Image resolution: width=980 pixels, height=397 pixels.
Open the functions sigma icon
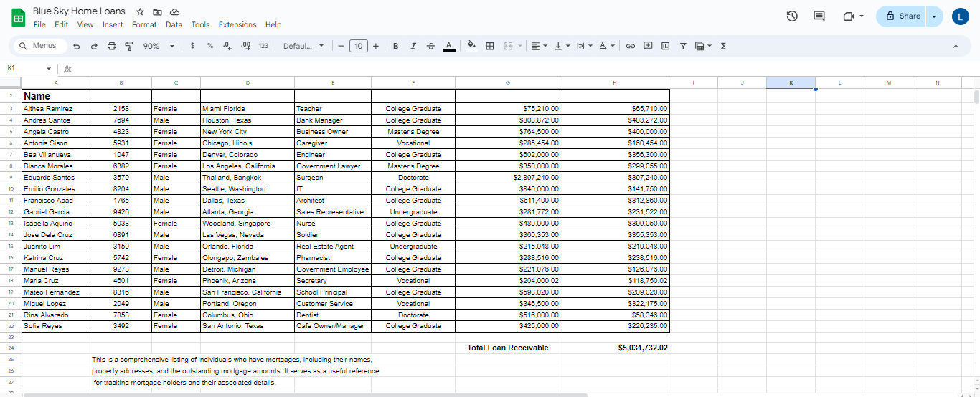coord(723,46)
